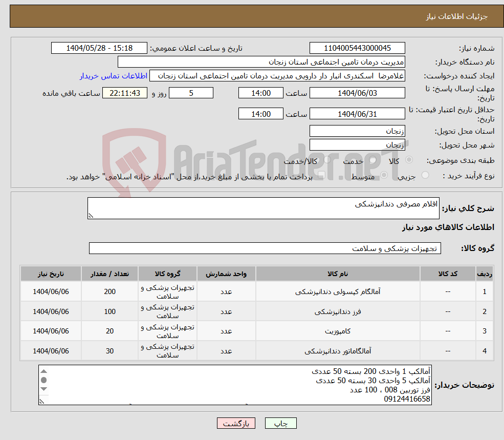The image size is (504, 440).
Task: Click the resize grip of the buyer notes box
Action: tap(41, 401)
